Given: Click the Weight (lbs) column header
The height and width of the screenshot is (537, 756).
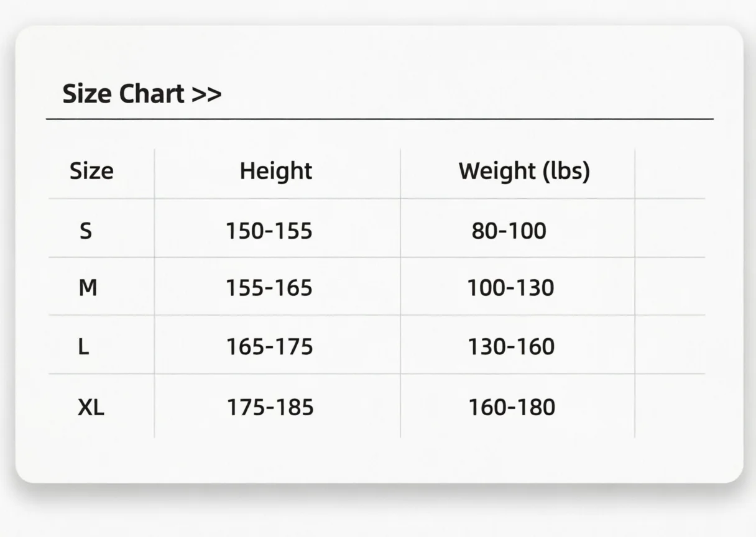Looking at the screenshot, I should click(x=524, y=171).
